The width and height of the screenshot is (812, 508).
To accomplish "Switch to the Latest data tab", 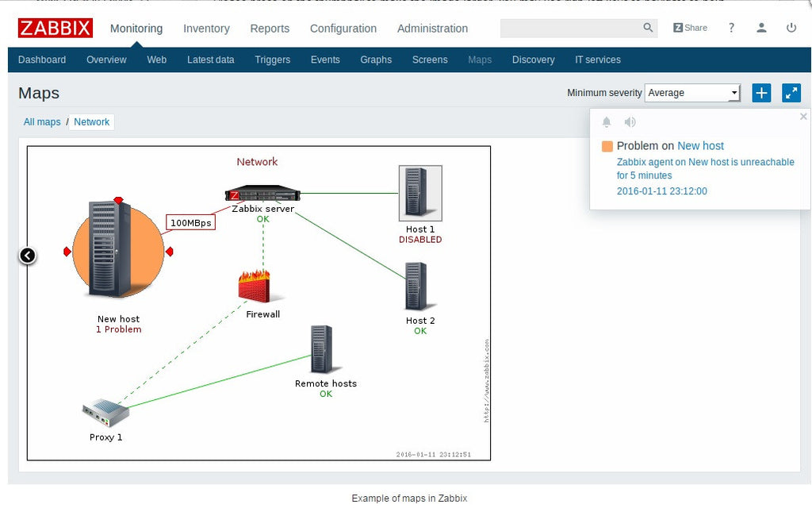I will (x=210, y=60).
